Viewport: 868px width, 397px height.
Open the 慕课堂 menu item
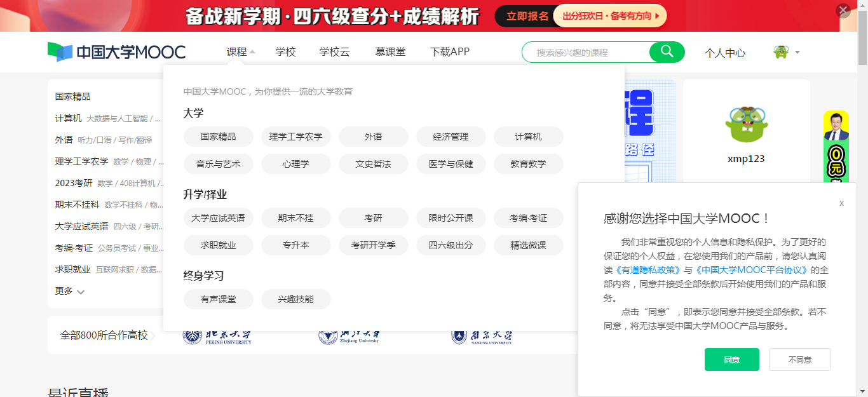click(x=390, y=52)
